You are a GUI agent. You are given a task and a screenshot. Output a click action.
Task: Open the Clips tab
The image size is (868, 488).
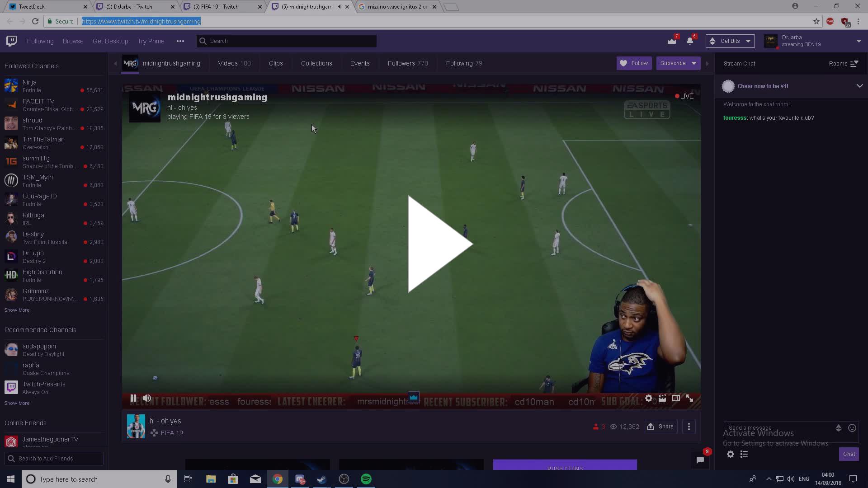(276, 63)
